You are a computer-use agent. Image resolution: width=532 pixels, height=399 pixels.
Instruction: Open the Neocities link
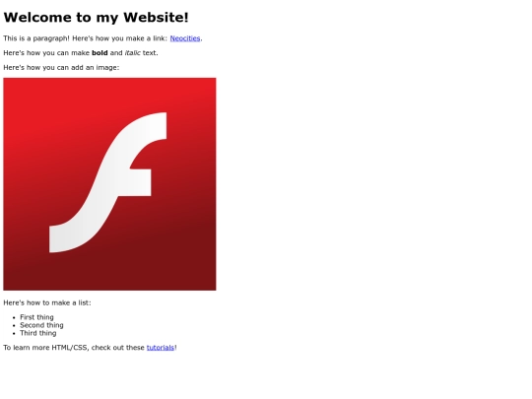click(185, 38)
